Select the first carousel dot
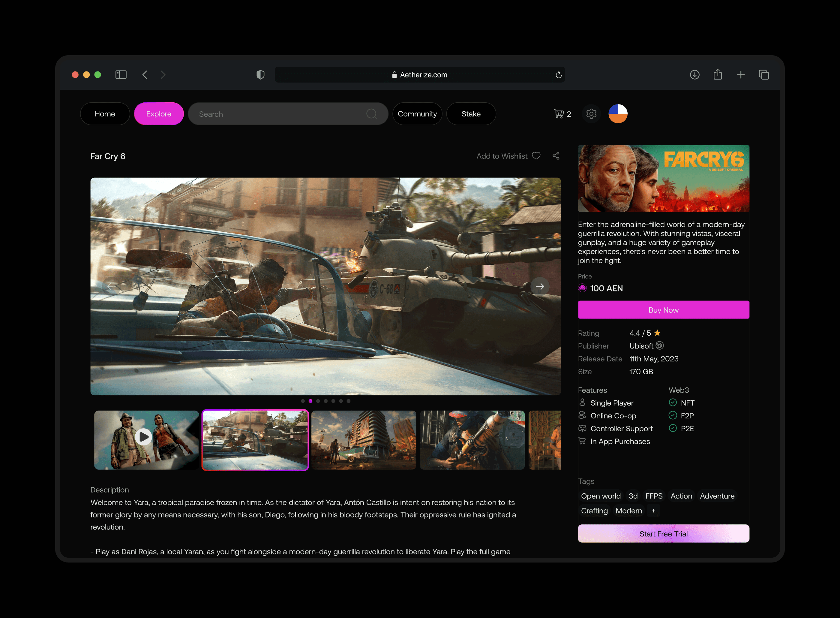The height and width of the screenshot is (618, 840). pyautogui.click(x=303, y=401)
